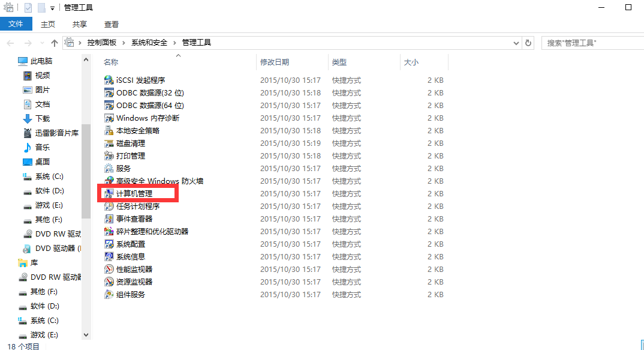Click the Windows 内存诊断 icon
The width and height of the screenshot is (644, 350).
tap(109, 118)
